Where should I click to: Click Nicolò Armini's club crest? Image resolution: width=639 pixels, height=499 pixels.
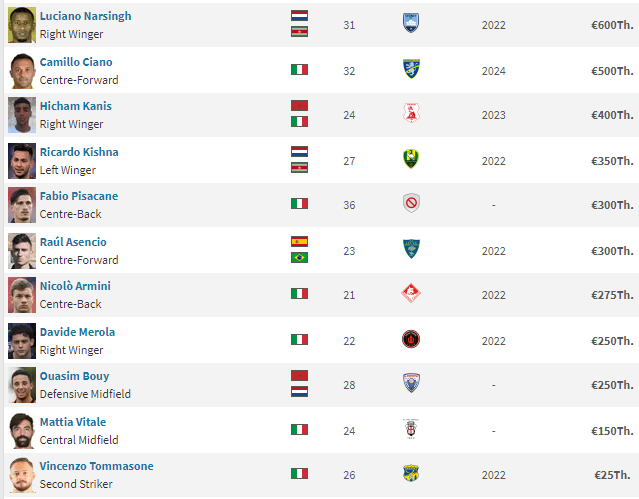411,294
